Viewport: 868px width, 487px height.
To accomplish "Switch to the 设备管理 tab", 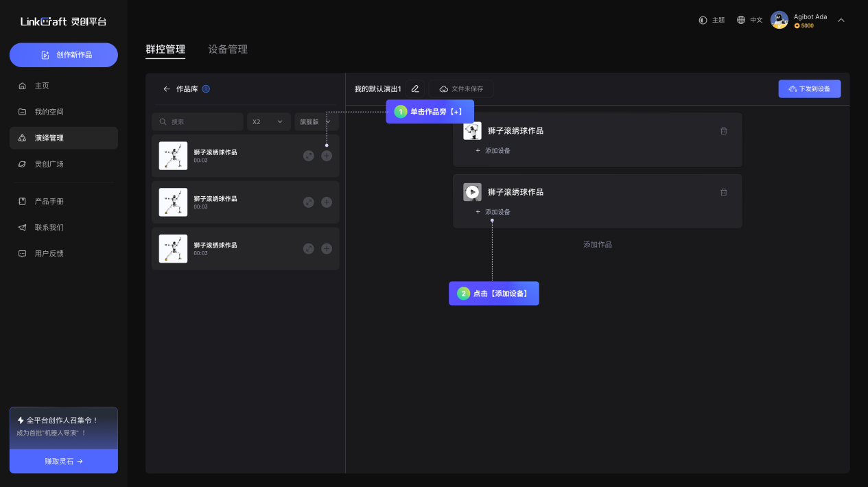I will [x=228, y=49].
